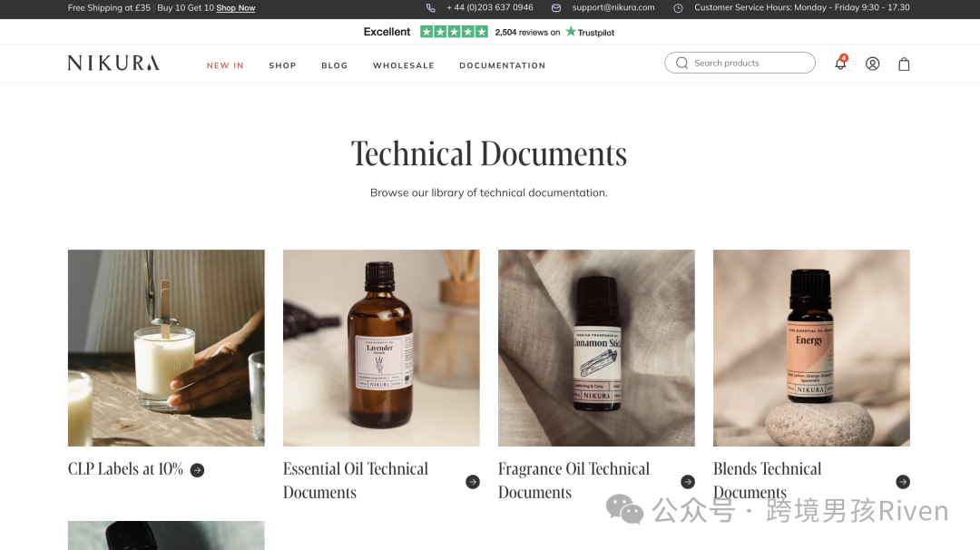Click the support@nikura.com email link
This screenshot has width=980, height=550.
613,7
